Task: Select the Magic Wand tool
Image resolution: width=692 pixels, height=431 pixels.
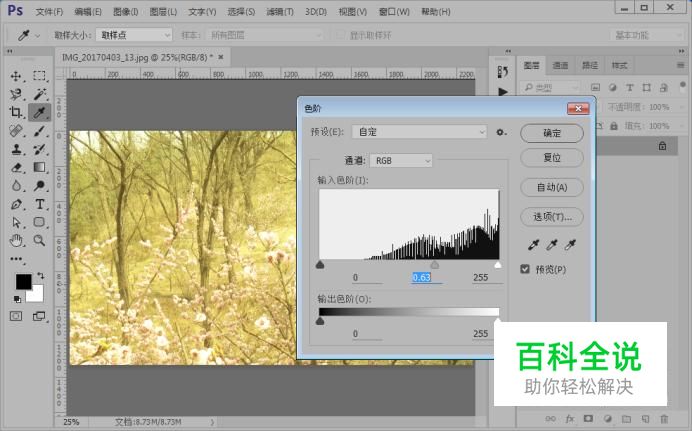Action: tap(39, 94)
